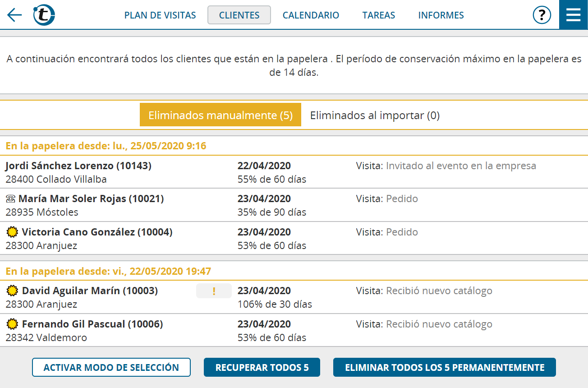
Task: Click the sun icon beside Fernando Gil Pascual
Action: click(12, 324)
